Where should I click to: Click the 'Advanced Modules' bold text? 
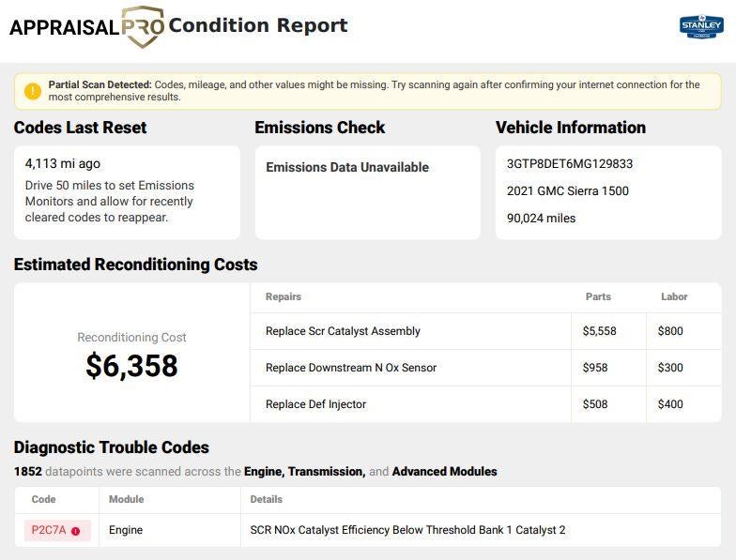tap(445, 471)
